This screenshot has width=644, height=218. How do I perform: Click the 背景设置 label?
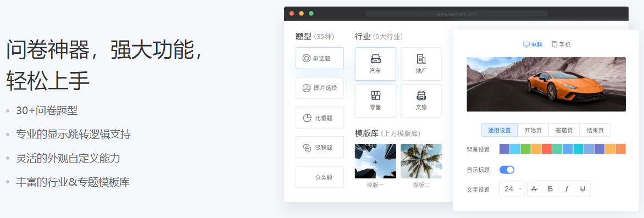(478, 149)
